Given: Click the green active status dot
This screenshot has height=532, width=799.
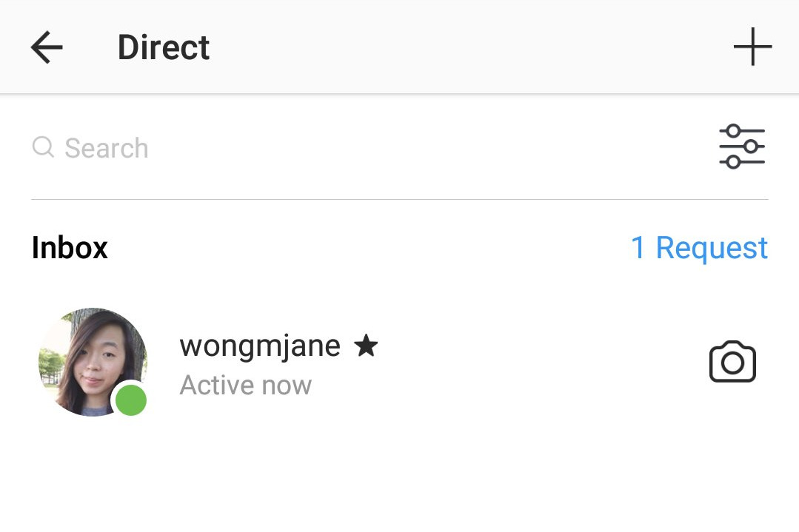Looking at the screenshot, I should tap(131, 400).
